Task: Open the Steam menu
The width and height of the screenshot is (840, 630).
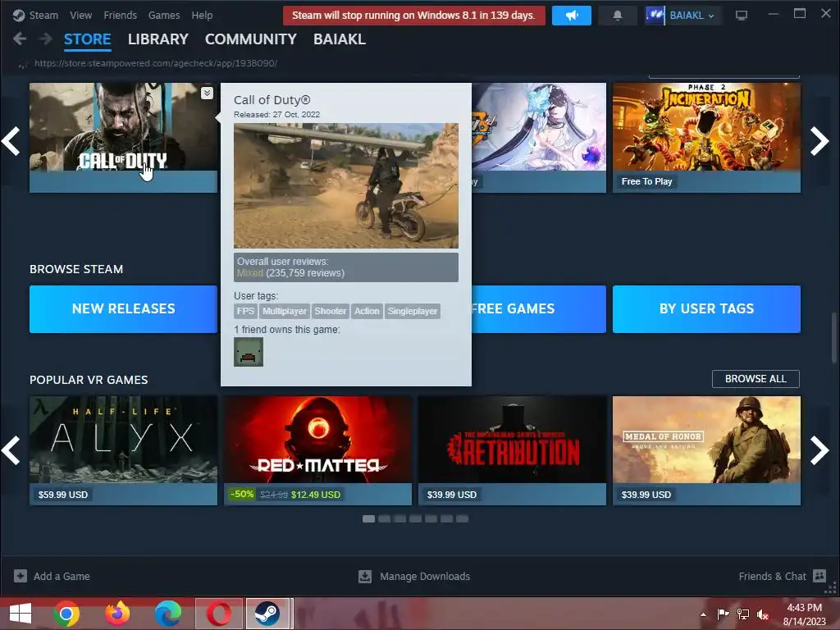Action: pos(43,16)
